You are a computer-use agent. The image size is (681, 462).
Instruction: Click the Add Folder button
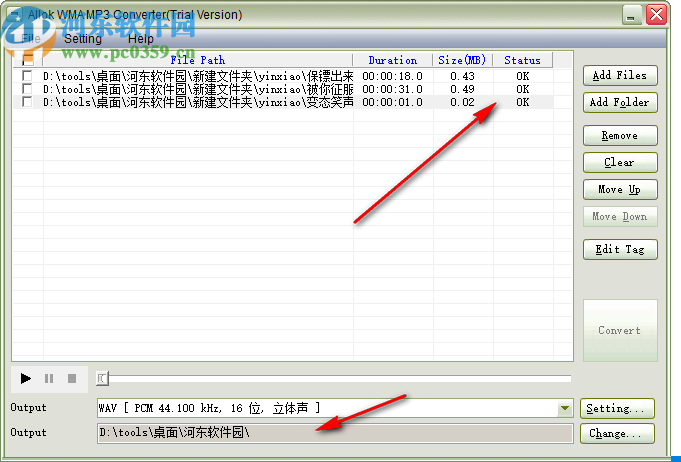(x=620, y=102)
